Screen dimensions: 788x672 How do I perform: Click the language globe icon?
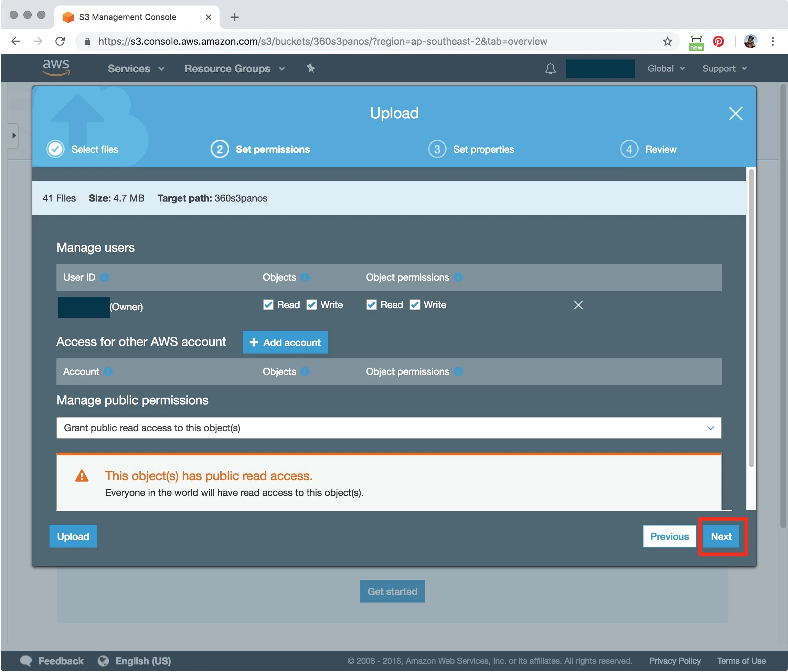103,661
